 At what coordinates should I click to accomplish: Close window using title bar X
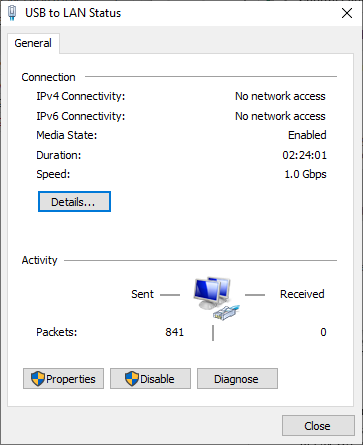[347, 13]
